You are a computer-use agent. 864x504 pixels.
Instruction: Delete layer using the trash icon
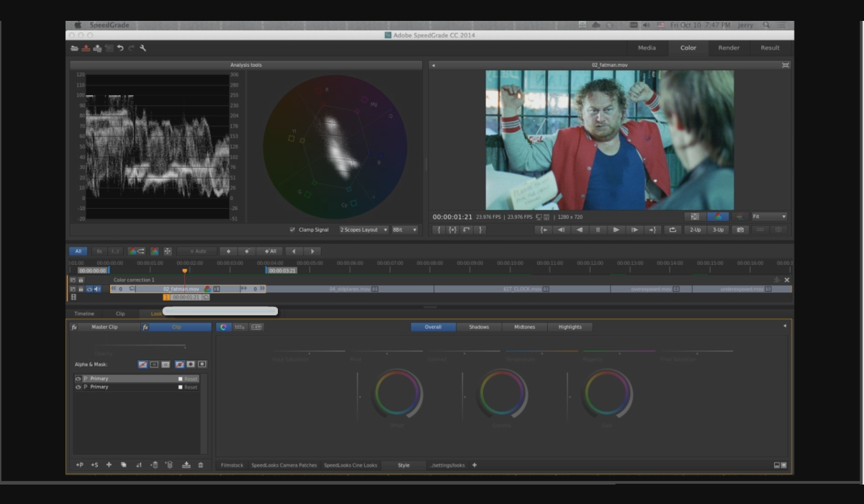pyautogui.click(x=201, y=465)
